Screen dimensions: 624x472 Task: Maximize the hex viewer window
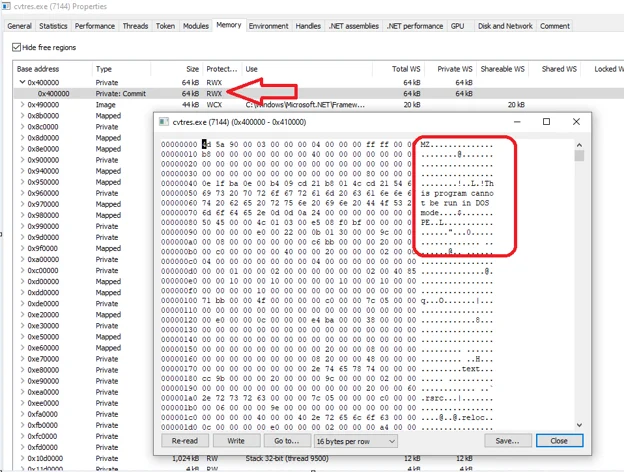coord(546,122)
